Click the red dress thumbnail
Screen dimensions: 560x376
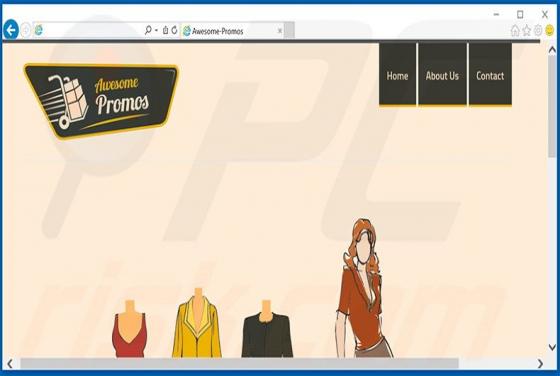pos(129,329)
